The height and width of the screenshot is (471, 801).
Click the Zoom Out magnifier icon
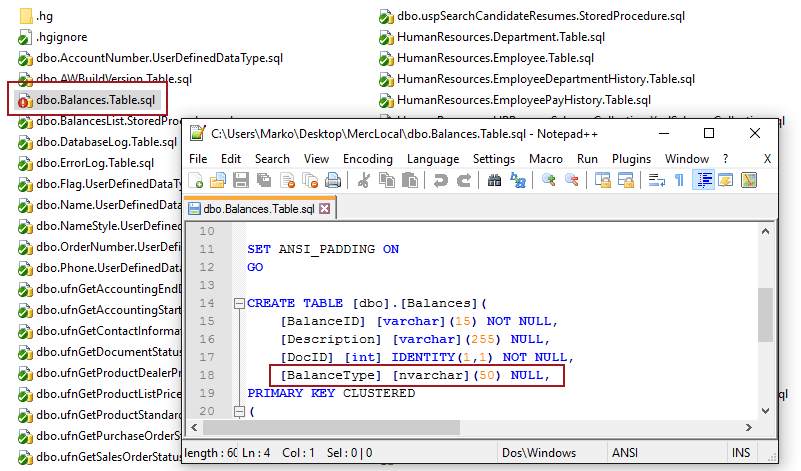pyautogui.click(x=572, y=180)
